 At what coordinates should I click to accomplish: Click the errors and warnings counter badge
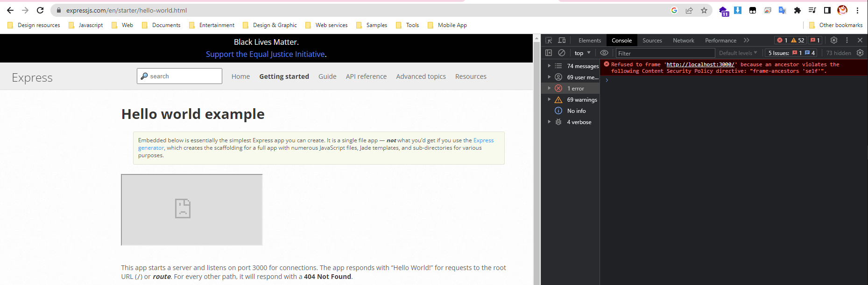click(x=790, y=40)
